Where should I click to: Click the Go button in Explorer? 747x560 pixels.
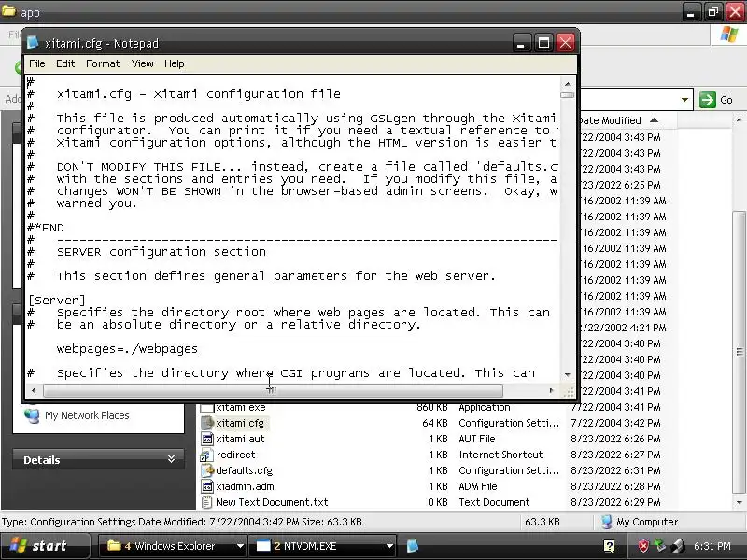click(716, 100)
